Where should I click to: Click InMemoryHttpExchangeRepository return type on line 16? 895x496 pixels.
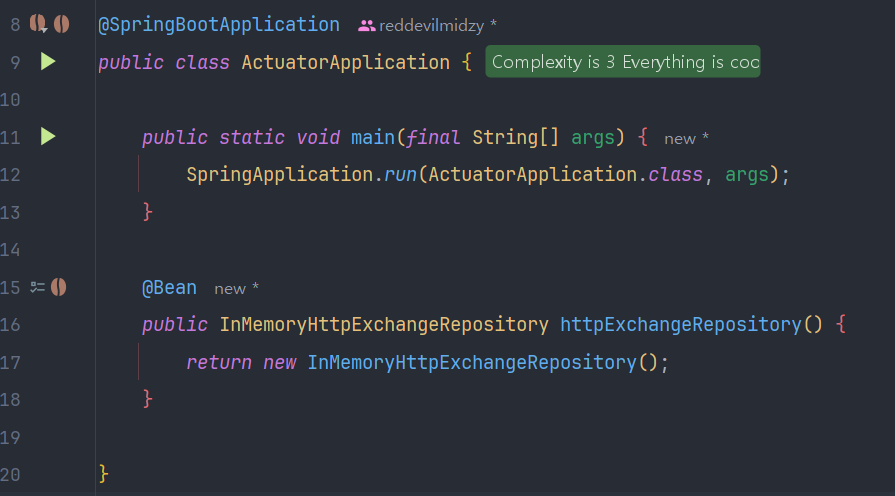[x=384, y=324]
